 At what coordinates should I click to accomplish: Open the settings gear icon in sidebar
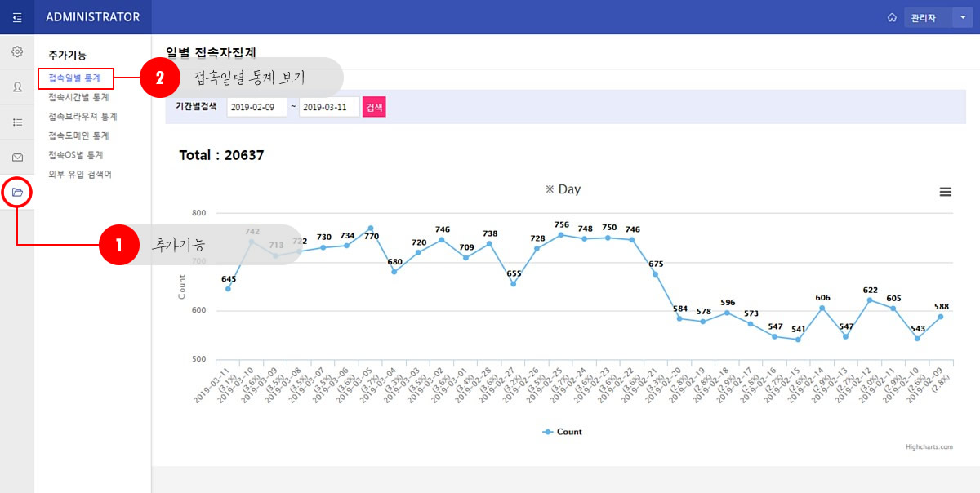(x=17, y=52)
